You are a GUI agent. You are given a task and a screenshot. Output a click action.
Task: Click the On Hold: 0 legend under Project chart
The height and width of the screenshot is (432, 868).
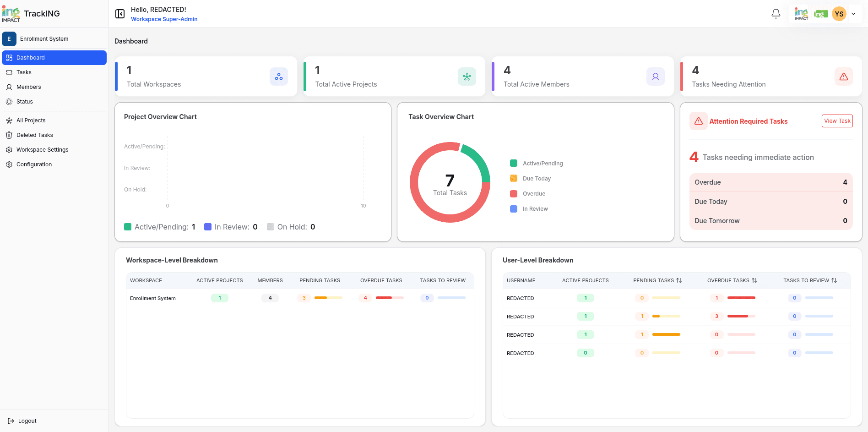click(x=291, y=227)
